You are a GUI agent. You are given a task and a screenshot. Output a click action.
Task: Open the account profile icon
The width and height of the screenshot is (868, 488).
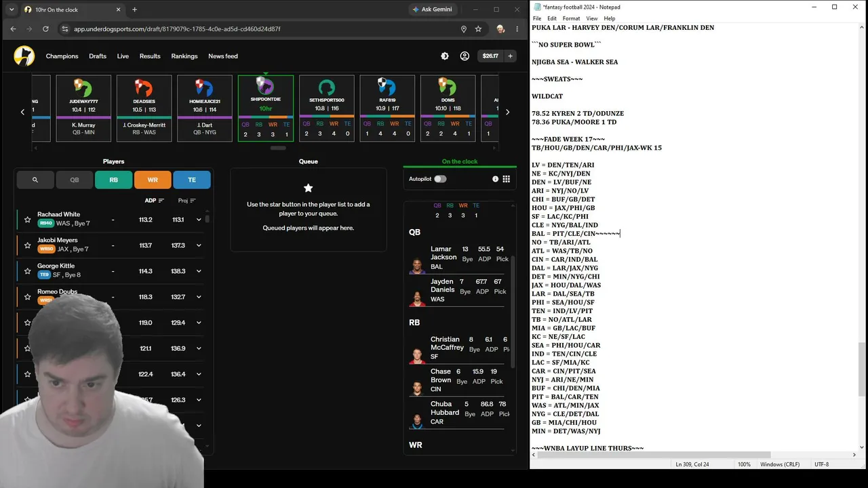(465, 56)
